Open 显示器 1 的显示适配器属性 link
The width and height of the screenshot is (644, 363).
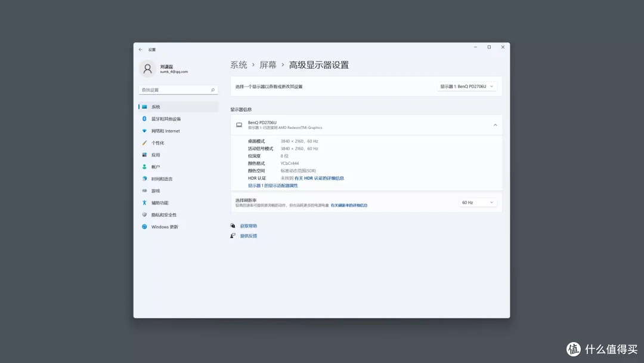[273, 186]
